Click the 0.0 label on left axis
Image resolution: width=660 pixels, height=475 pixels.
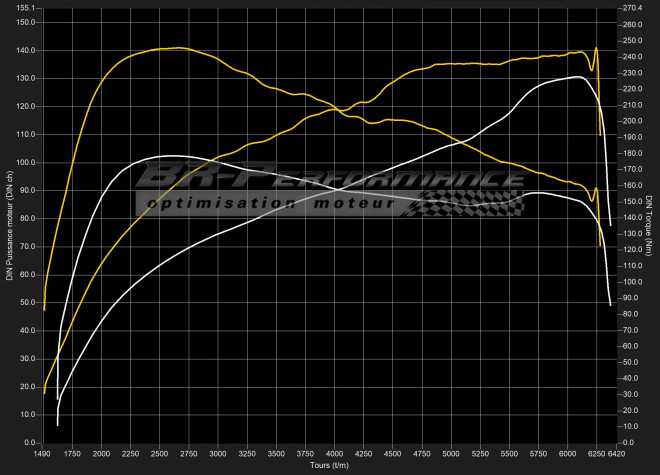click(29, 442)
